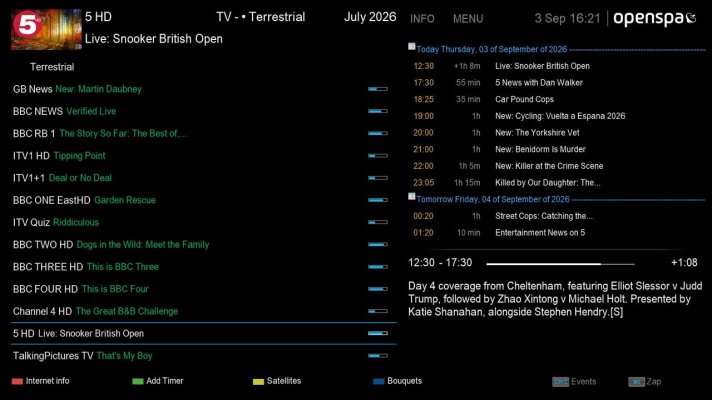Open the INFO option
This screenshot has height=400, width=712.
tap(422, 19)
